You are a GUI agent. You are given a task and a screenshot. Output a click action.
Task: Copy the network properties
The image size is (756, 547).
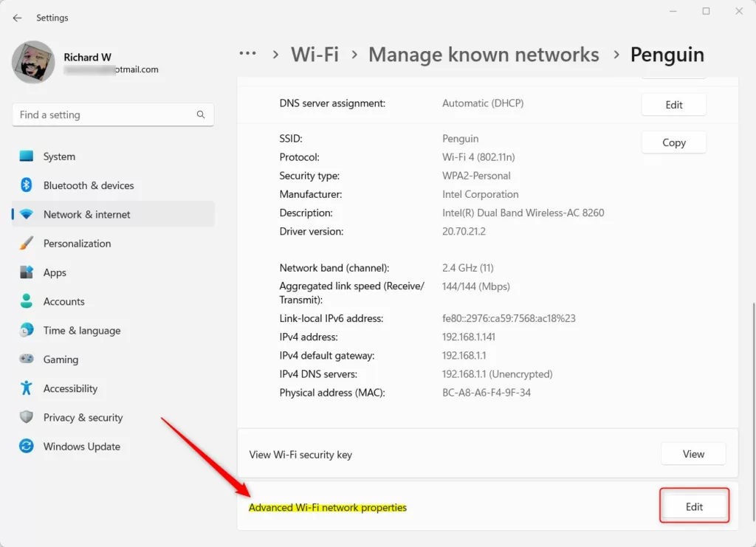673,142
